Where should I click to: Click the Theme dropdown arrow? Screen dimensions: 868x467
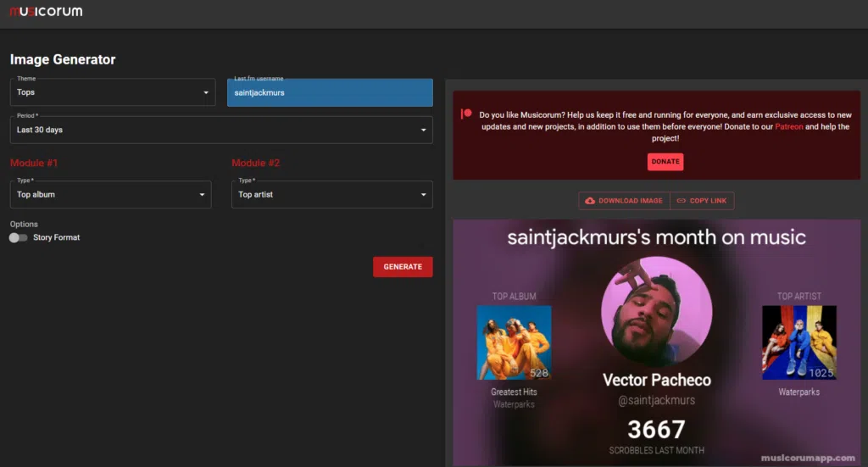coord(206,93)
